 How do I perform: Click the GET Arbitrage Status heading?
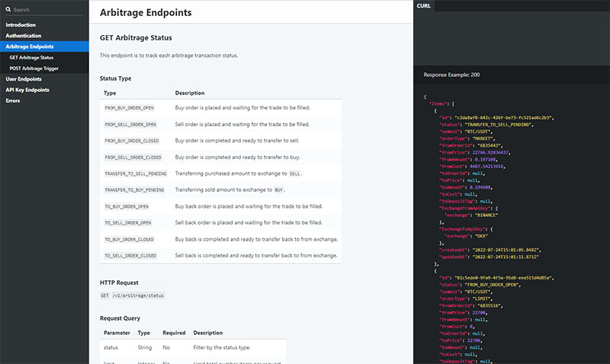pyautogui.click(x=136, y=37)
